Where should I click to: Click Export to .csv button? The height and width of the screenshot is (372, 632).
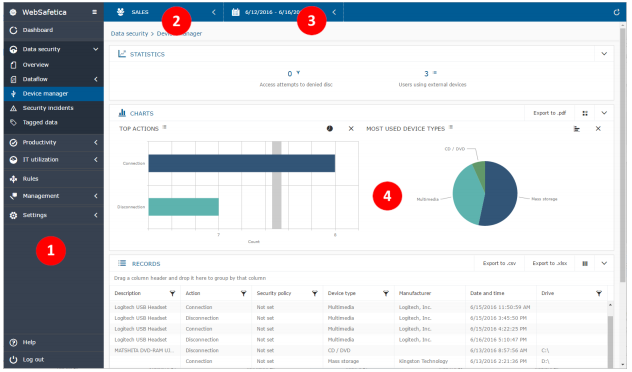[499, 264]
